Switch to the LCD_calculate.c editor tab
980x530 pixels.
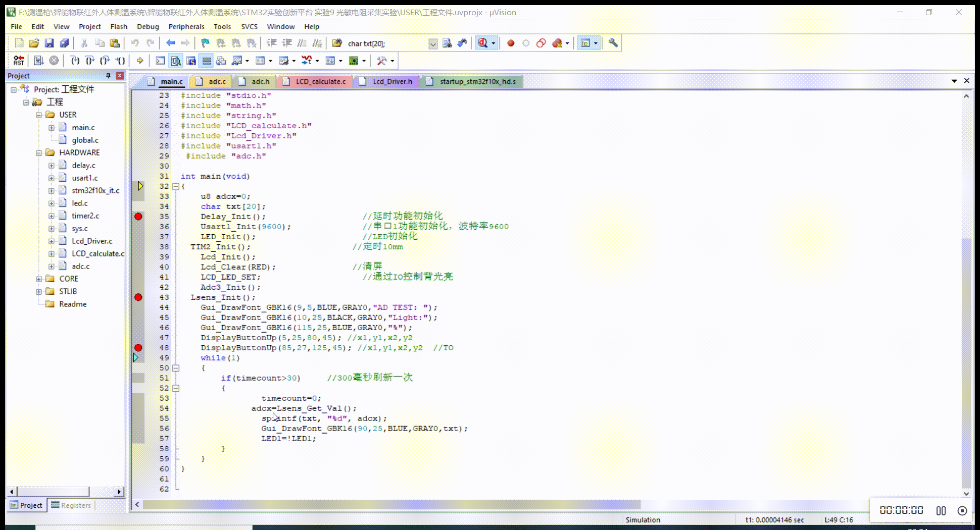click(315, 81)
